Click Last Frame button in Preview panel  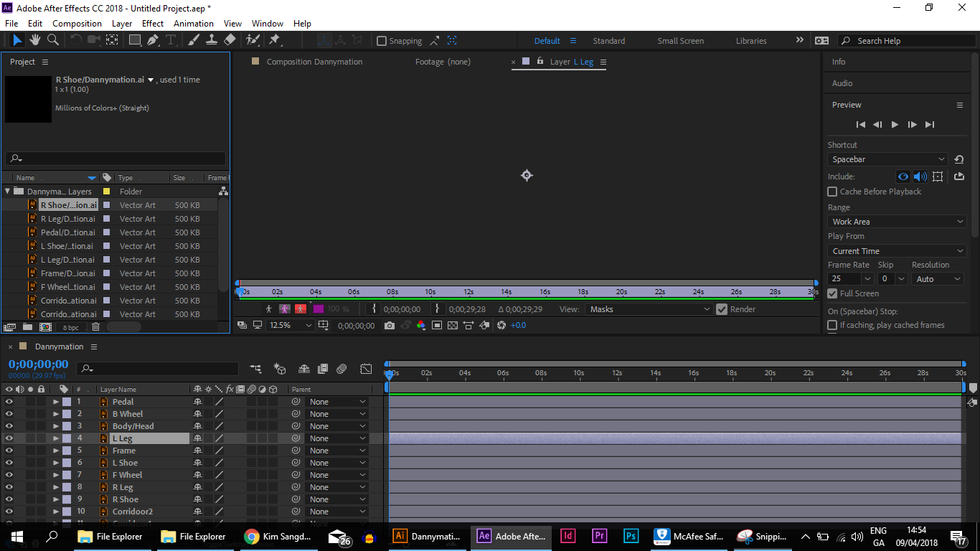click(930, 125)
